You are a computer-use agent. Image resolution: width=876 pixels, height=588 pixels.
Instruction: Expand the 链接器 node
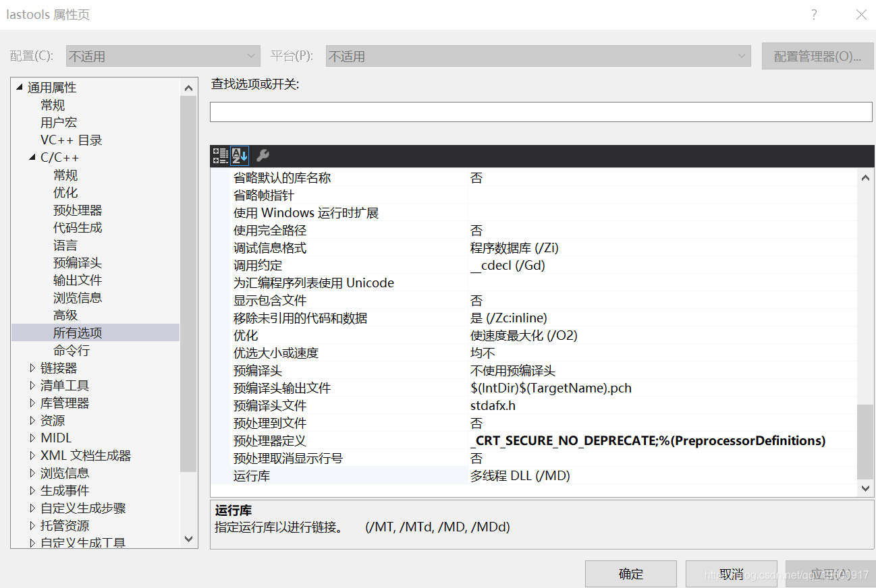(x=32, y=367)
